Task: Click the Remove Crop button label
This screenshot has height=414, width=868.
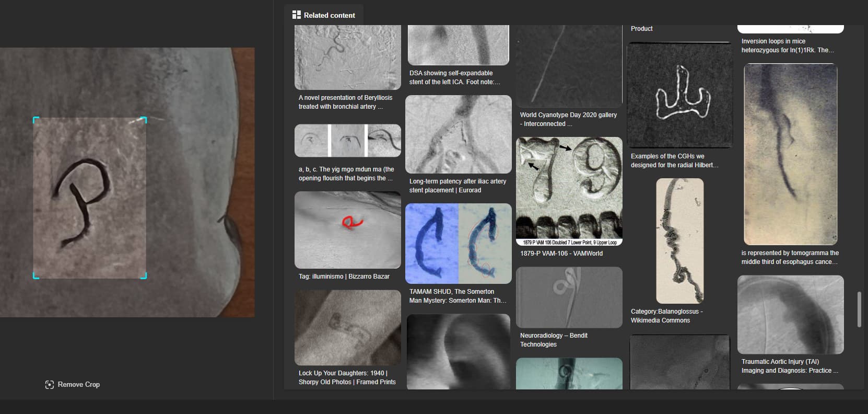Action: [x=78, y=385]
